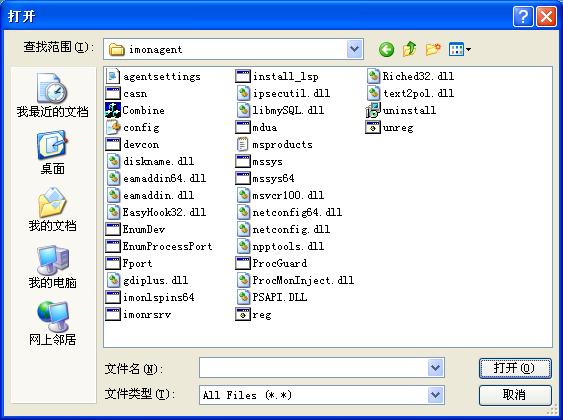563x420 pixels.
Task: Go back using the green arrow icon
Action: (386, 50)
